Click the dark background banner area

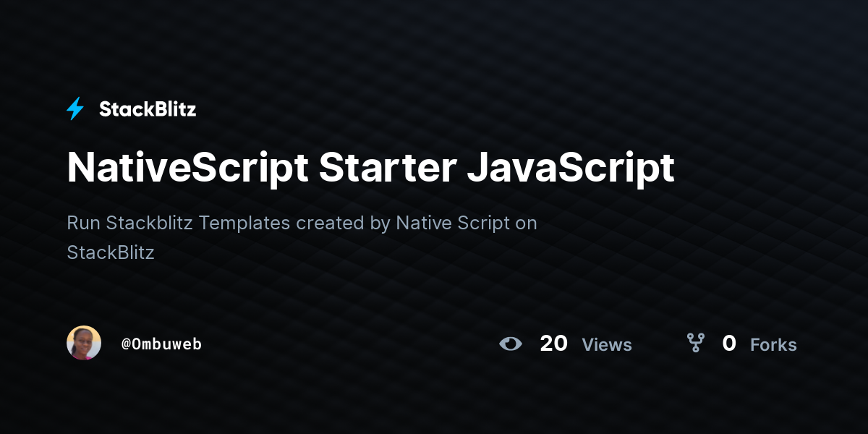[x=434, y=405]
